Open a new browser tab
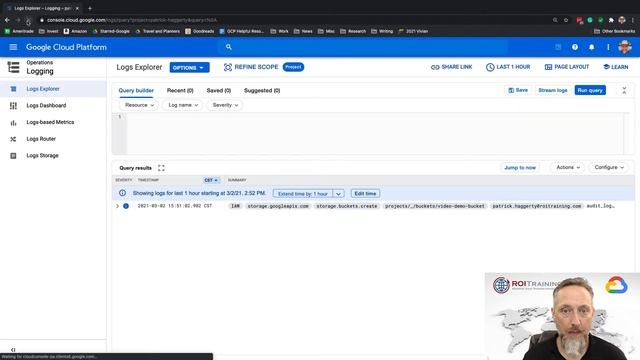This screenshot has height=360, width=640. (90, 8)
